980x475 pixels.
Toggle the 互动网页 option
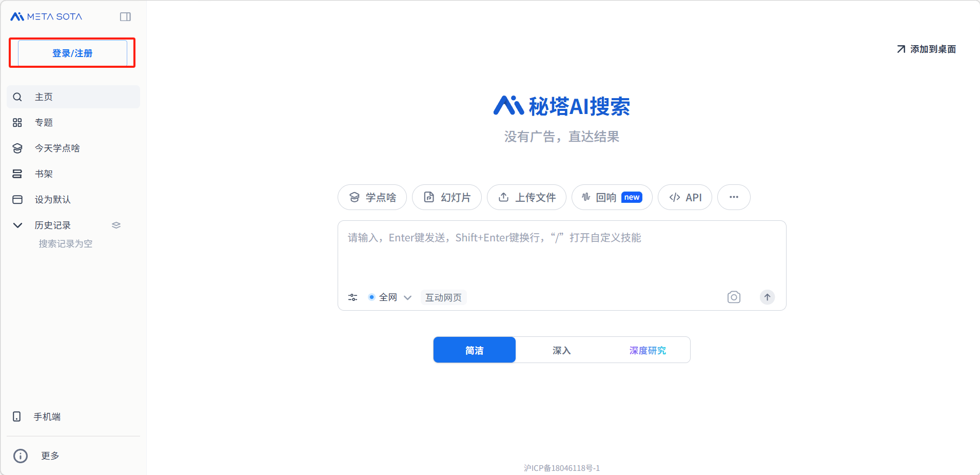[443, 297]
